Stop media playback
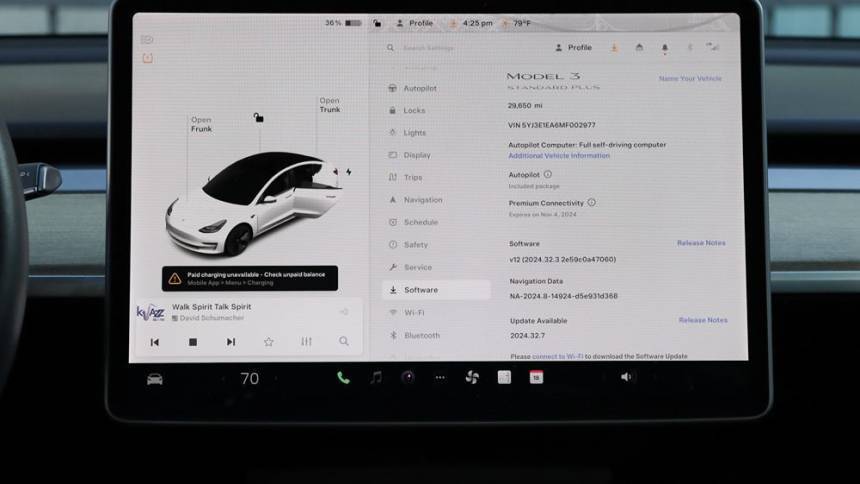This screenshot has height=484, width=860. [193, 342]
